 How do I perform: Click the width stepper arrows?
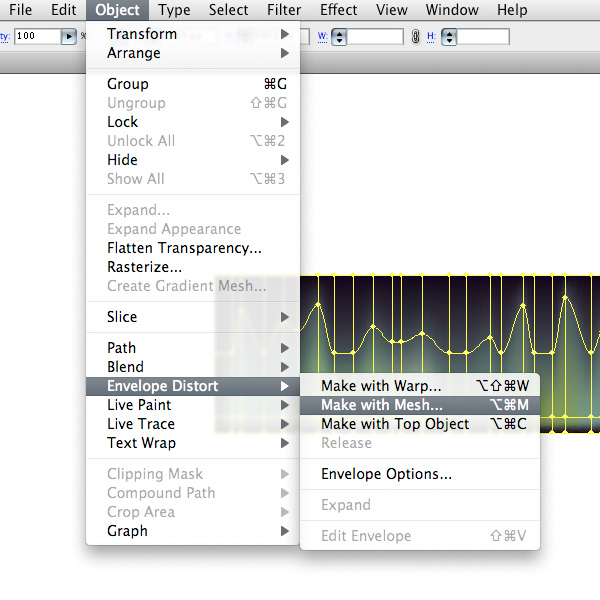coord(339,37)
